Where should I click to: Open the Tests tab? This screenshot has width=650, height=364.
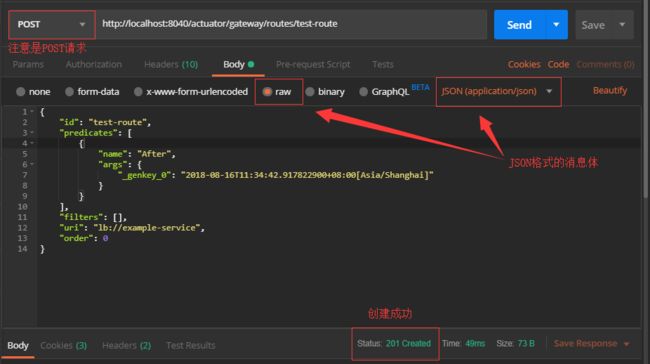pos(382,65)
